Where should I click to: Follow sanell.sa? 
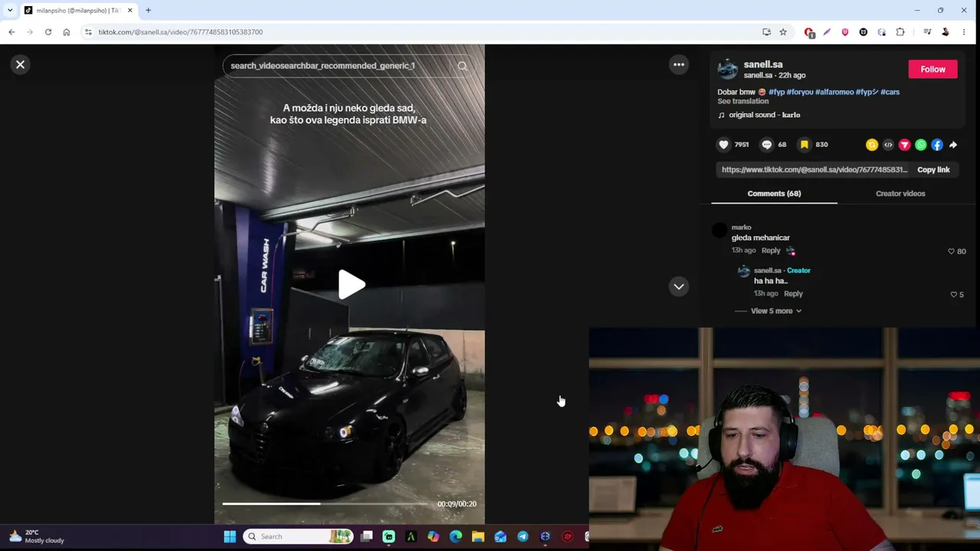pos(933,69)
